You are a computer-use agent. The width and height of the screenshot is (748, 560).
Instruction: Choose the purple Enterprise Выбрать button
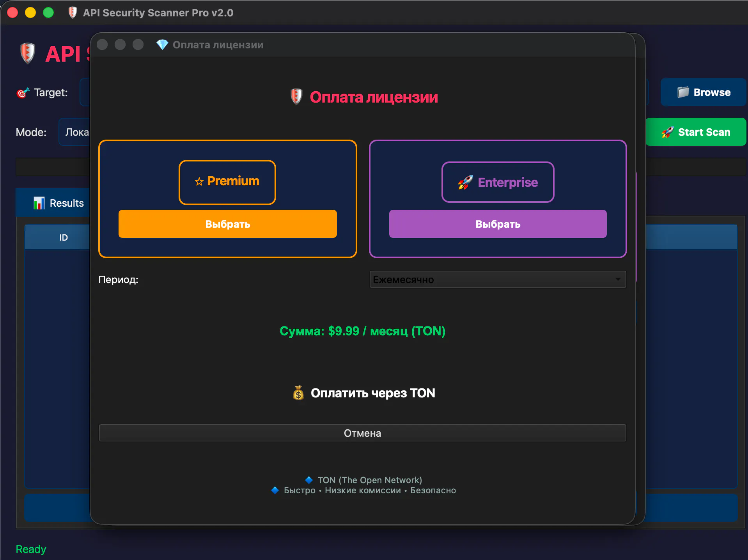coord(498,224)
